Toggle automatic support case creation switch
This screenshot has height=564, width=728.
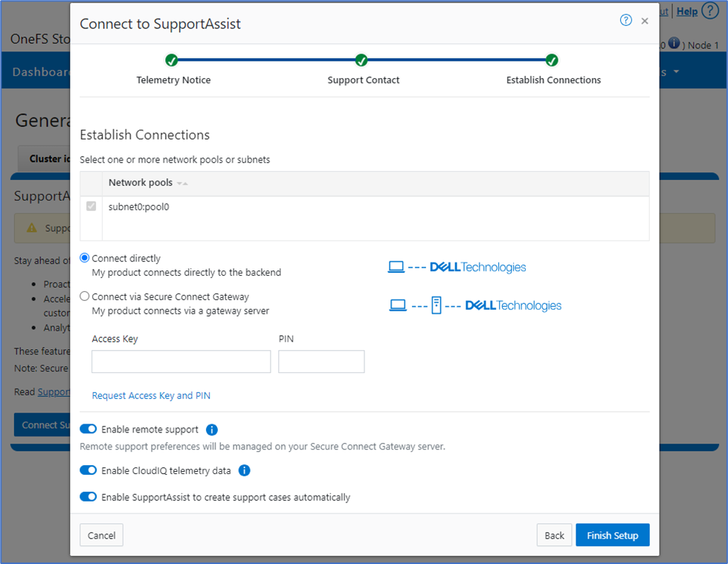[x=88, y=497]
